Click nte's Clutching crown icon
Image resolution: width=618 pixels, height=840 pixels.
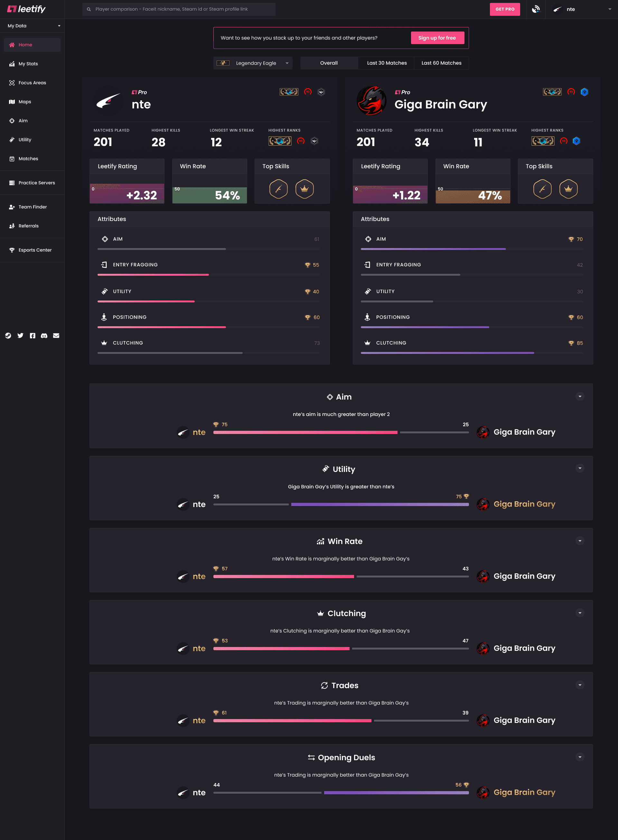104,343
